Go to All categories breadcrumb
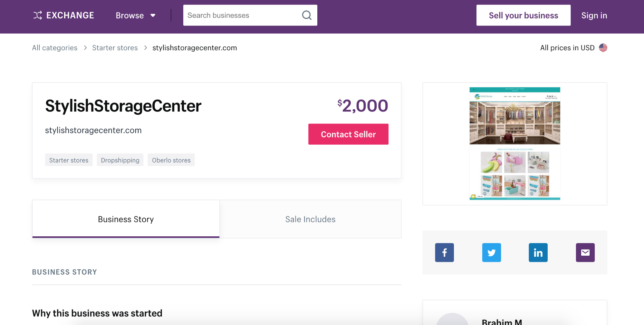 [55, 48]
